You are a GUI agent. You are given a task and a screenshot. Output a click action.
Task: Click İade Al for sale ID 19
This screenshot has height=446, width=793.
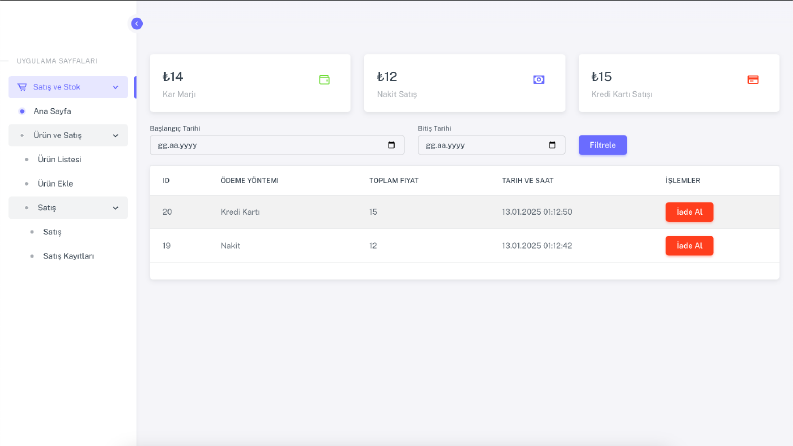tap(689, 246)
